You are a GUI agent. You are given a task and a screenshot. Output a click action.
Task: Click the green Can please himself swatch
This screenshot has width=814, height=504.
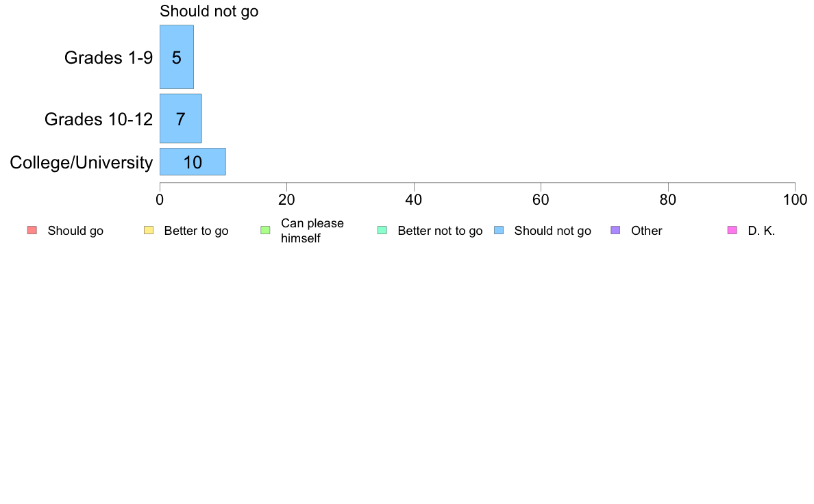265,231
